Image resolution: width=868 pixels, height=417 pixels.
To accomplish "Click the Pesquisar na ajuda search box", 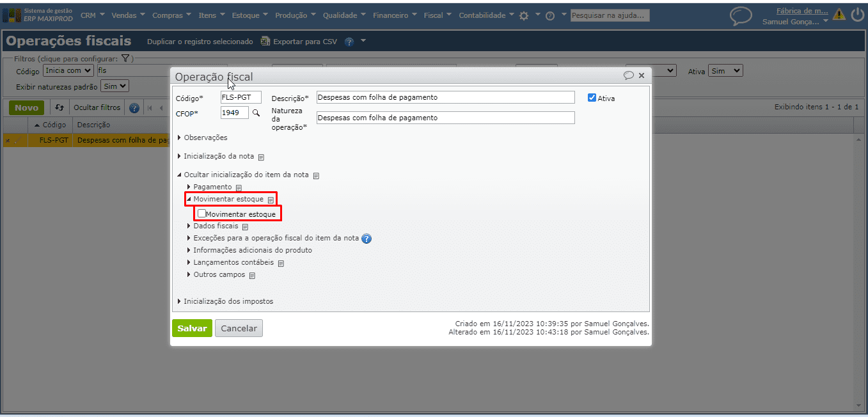I will (x=610, y=15).
